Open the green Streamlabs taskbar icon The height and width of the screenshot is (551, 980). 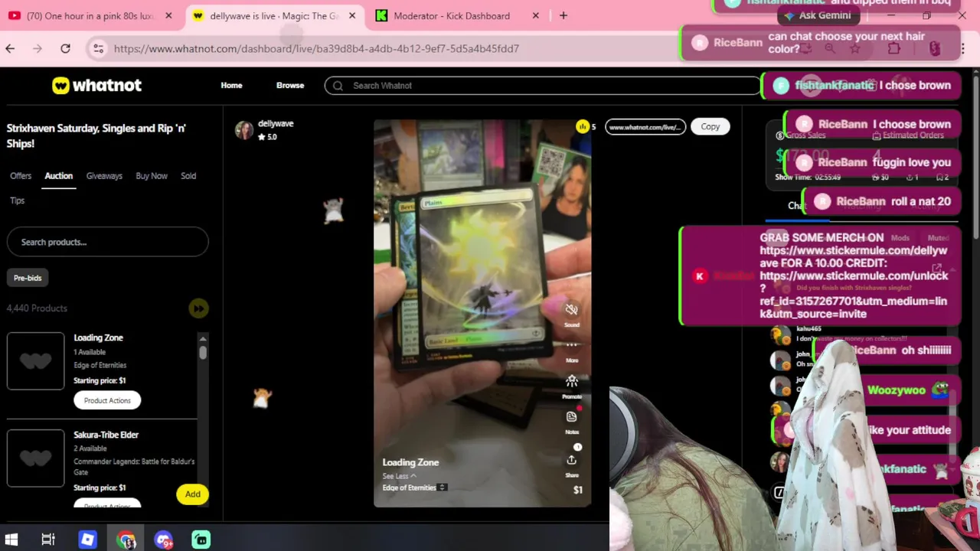(201, 540)
